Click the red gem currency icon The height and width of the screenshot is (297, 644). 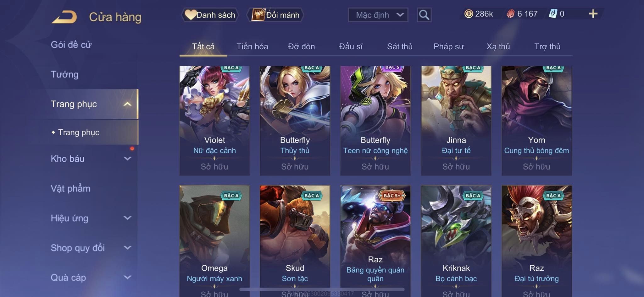pyautogui.click(x=510, y=14)
